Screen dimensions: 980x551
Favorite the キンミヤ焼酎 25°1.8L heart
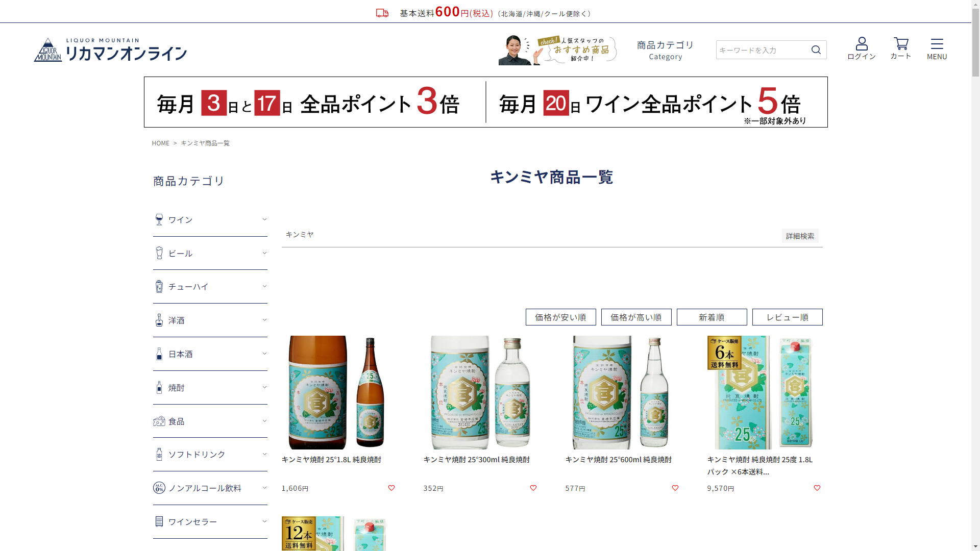391,488
